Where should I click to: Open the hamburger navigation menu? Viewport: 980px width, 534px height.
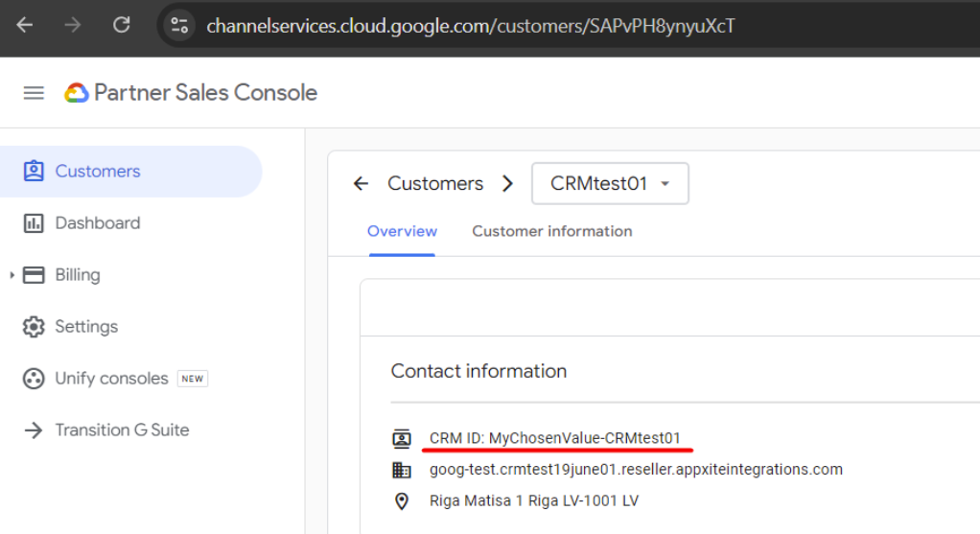pos(34,93)
